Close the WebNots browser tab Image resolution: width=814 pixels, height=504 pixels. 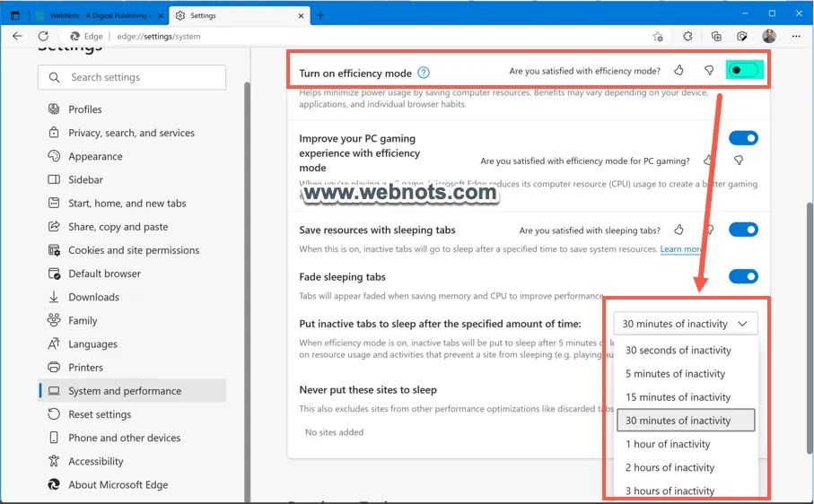[161, 16]
